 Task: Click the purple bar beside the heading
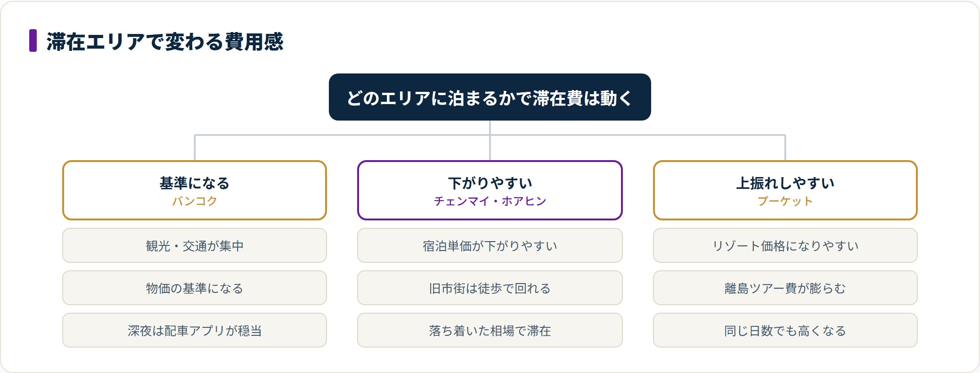point(33,41)
